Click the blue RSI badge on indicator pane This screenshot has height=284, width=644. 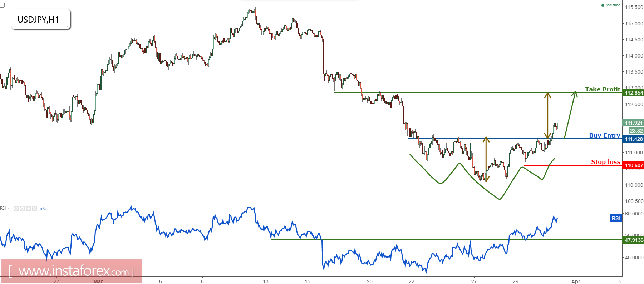[x=616, y=218]
